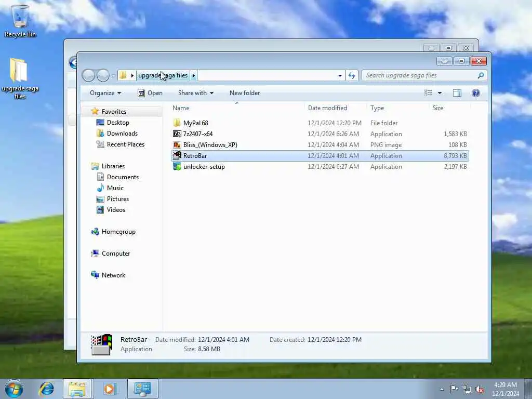This screenshot has height=399, width=532.
Task: Click the search magnifier icon
Action: [x=481, y=75]
